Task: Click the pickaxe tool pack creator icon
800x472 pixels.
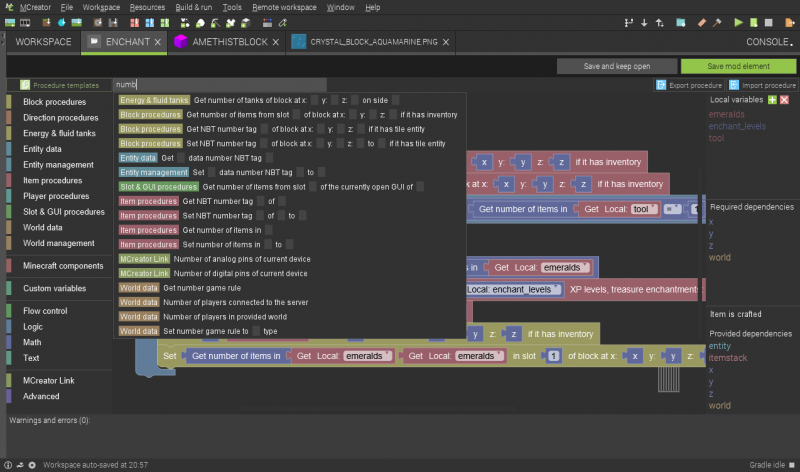Action: 215,22
